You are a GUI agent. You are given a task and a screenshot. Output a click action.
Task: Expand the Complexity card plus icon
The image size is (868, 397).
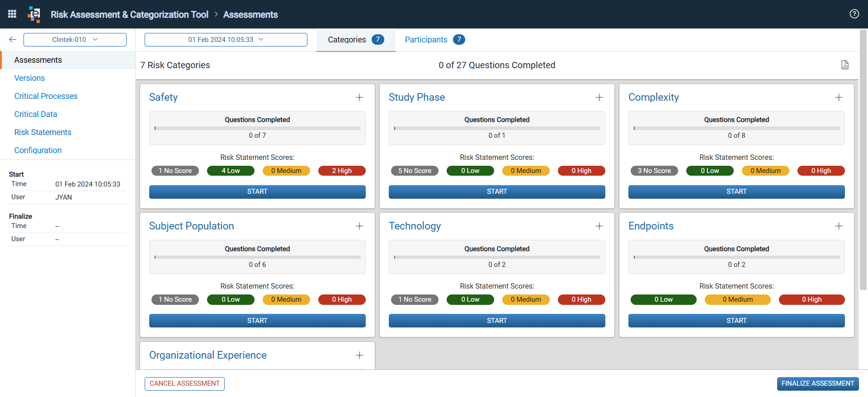(x=839, y=98)
